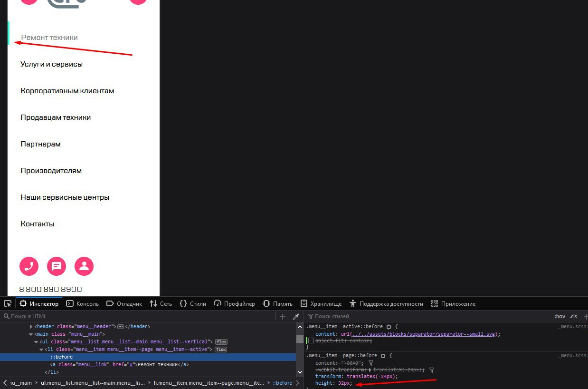
Task: Open the Стили editor tab
Action: tap(193, 303)
